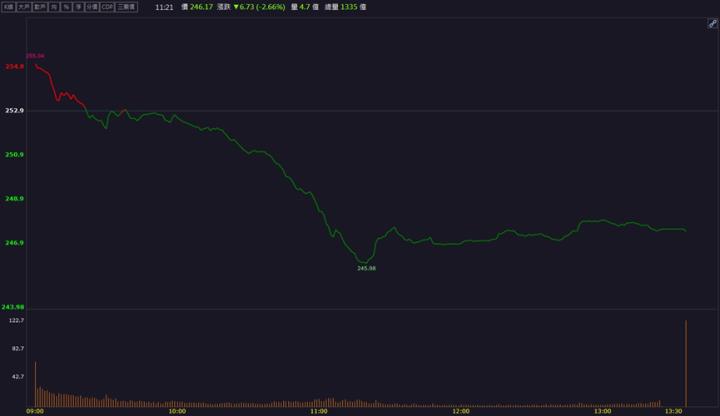The height and width of the screenshot is (416, 720).
Task: Switch the axis to % percentage
Action: point(66,6)
